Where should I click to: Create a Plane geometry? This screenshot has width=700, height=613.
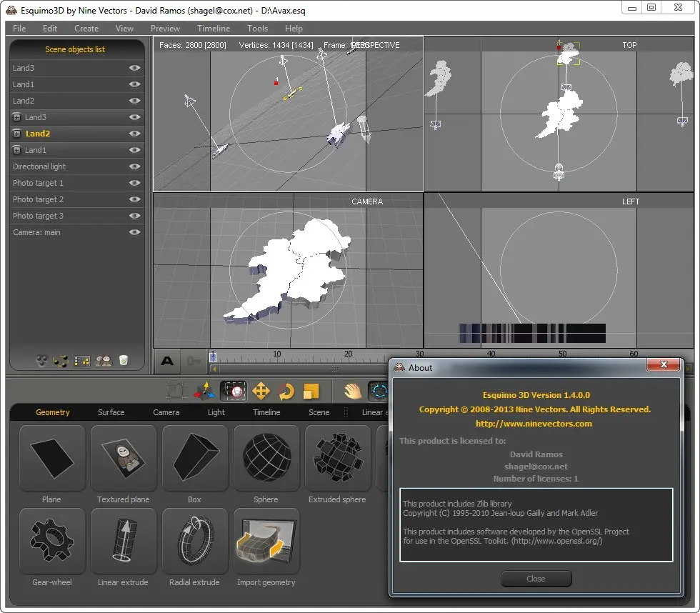click(x=51, y=459)
